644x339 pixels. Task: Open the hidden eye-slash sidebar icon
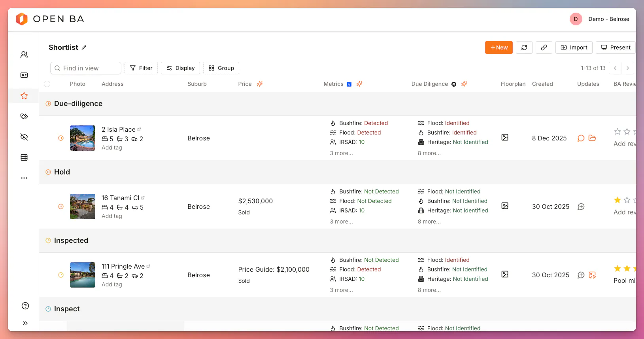pos(24,137)
